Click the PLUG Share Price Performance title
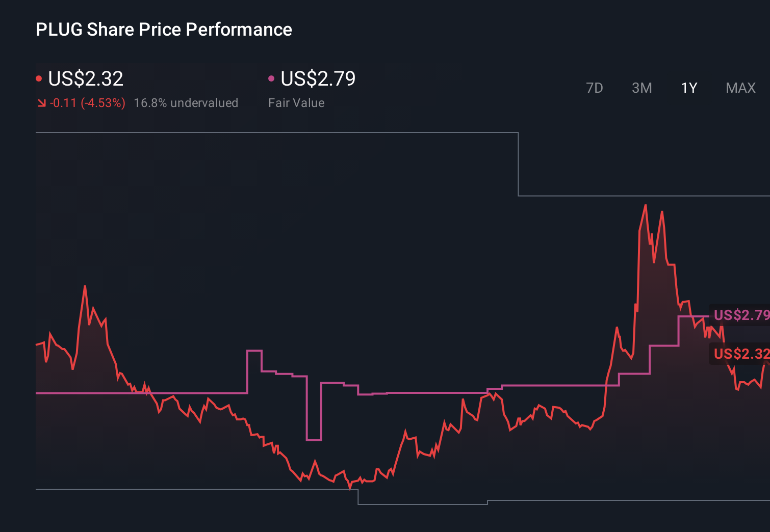This screenshot has width=770, height=532. [164, 30]
